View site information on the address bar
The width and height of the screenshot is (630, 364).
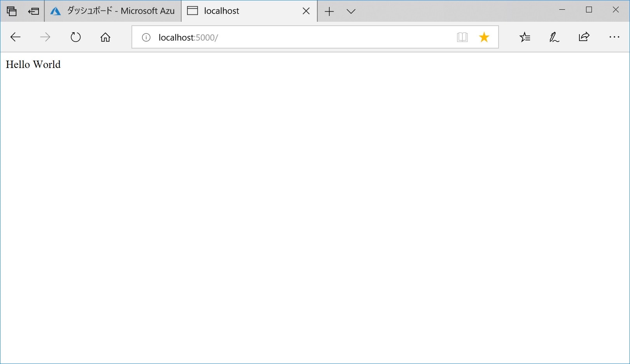(145, 37)
